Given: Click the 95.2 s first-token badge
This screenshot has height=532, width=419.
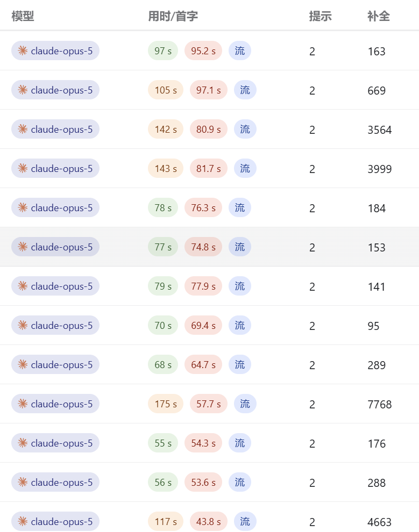Looking at the screenshot, I should coord(203,51).
